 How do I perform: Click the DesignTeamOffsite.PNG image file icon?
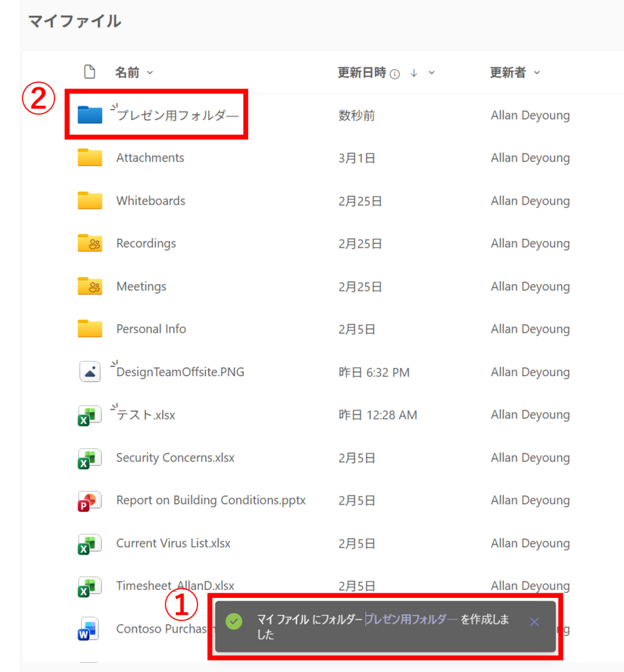coord(90,372)
